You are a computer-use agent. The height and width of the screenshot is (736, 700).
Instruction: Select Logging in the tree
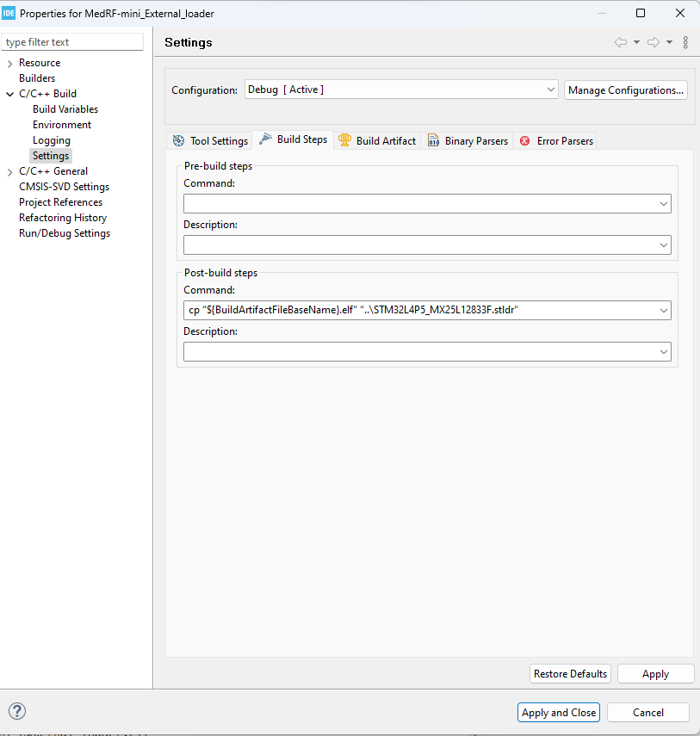point(51,140)
